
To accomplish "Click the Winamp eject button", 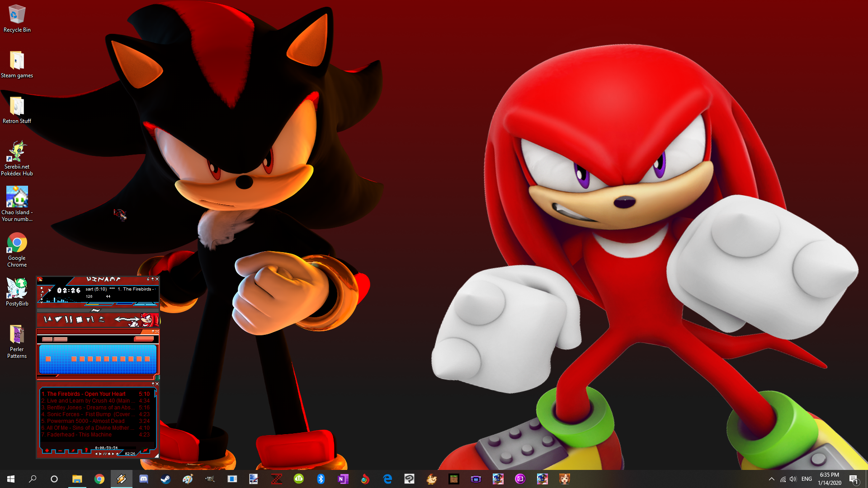I will click(102, 319).
